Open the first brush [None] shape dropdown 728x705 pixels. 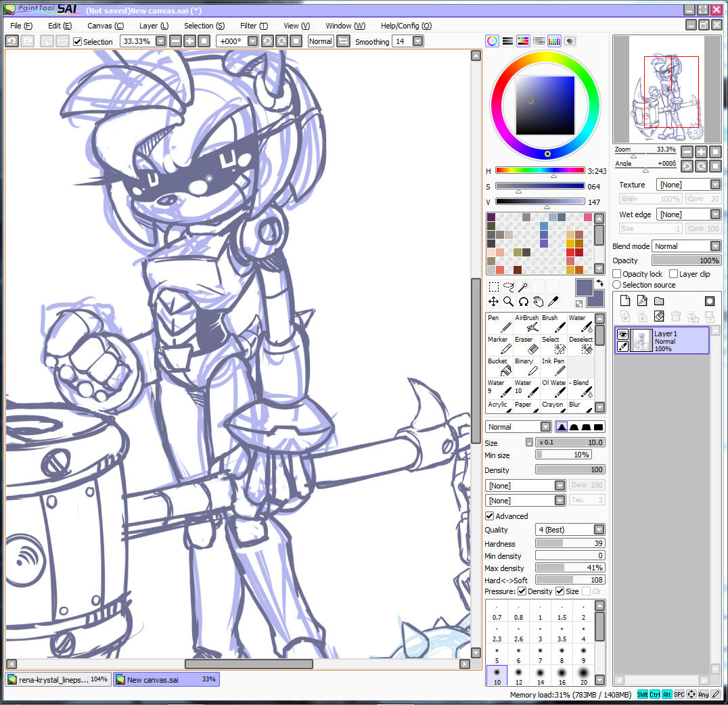[x=560, y=485]
